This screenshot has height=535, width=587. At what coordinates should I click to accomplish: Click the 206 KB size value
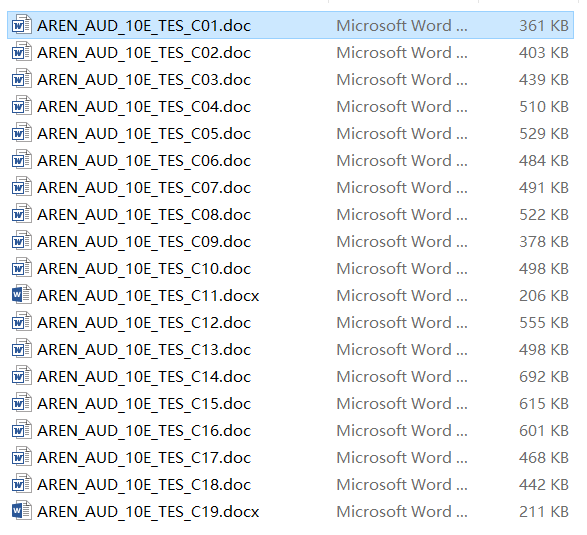point(544,295)
